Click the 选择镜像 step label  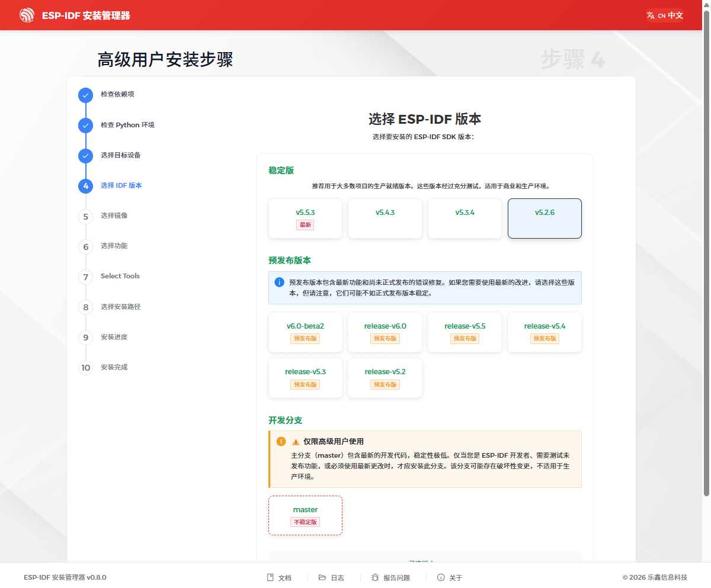click(114, 216)
